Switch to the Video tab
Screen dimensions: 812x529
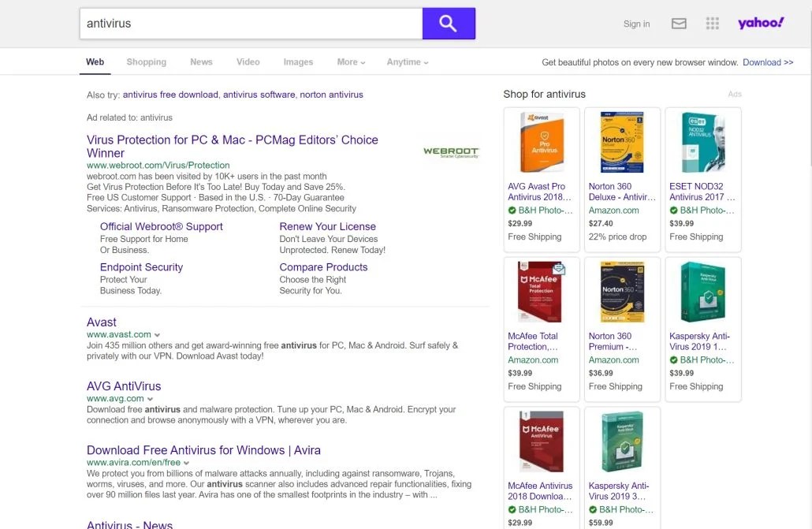click(x=248, y=61)
